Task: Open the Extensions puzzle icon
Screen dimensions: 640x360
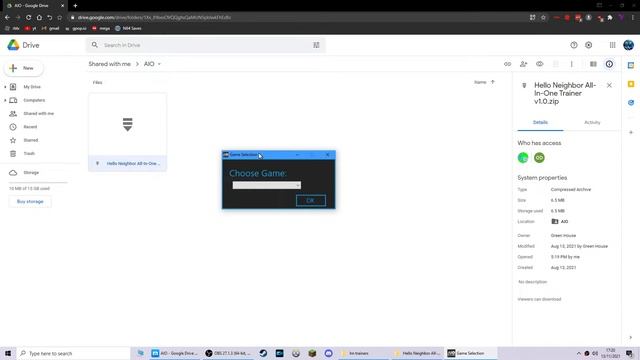Action: point(610,18)
